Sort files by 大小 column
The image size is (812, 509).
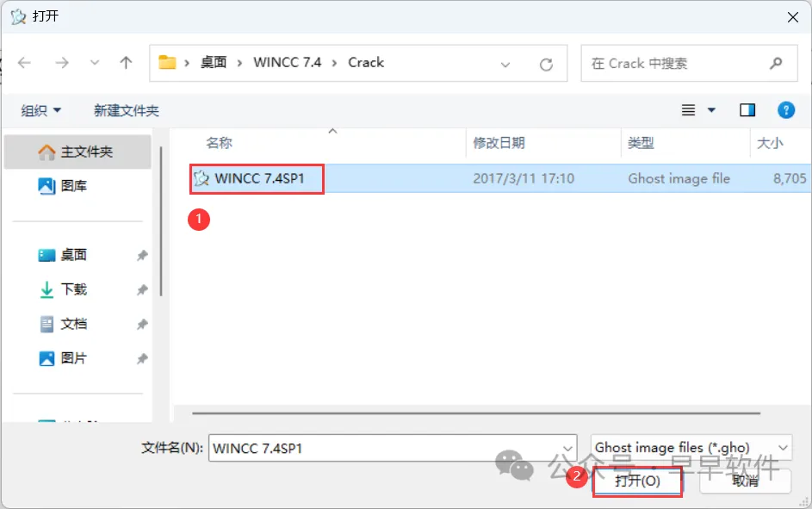[x=770, y=143]
